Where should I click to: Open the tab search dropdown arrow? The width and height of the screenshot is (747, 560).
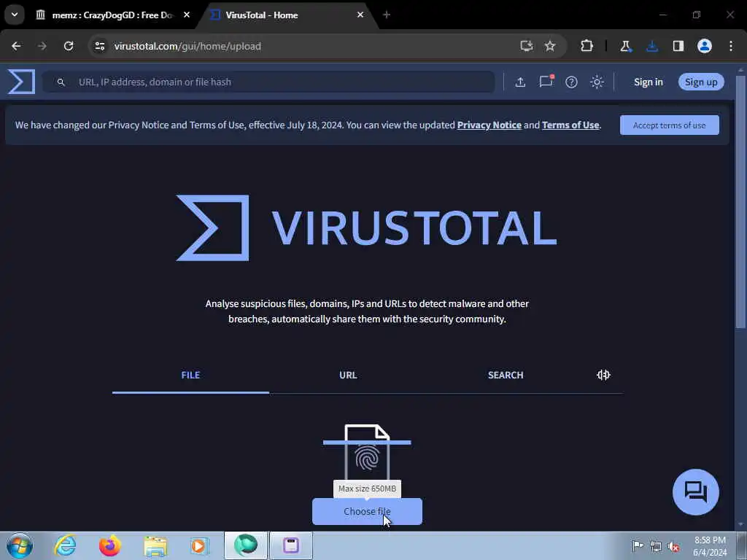click(x=15, y=15)
